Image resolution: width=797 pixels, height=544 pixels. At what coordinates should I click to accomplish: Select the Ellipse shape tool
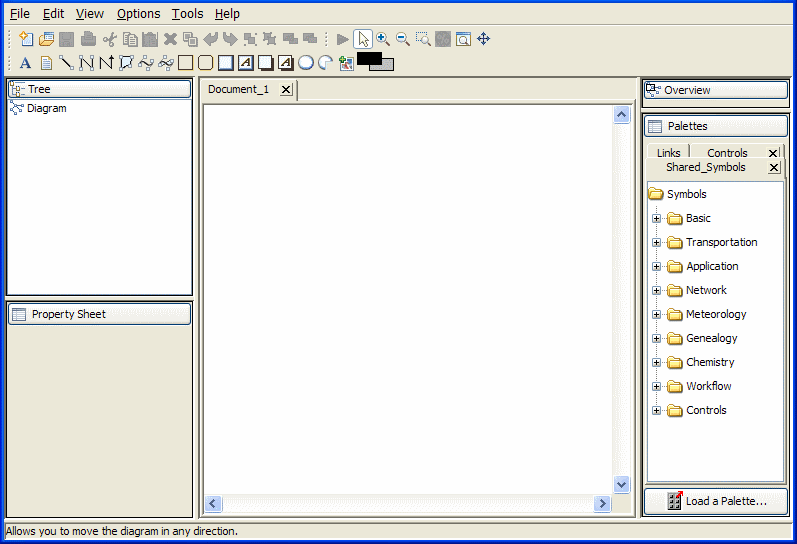pyautogui.click(x=306, y=63)
